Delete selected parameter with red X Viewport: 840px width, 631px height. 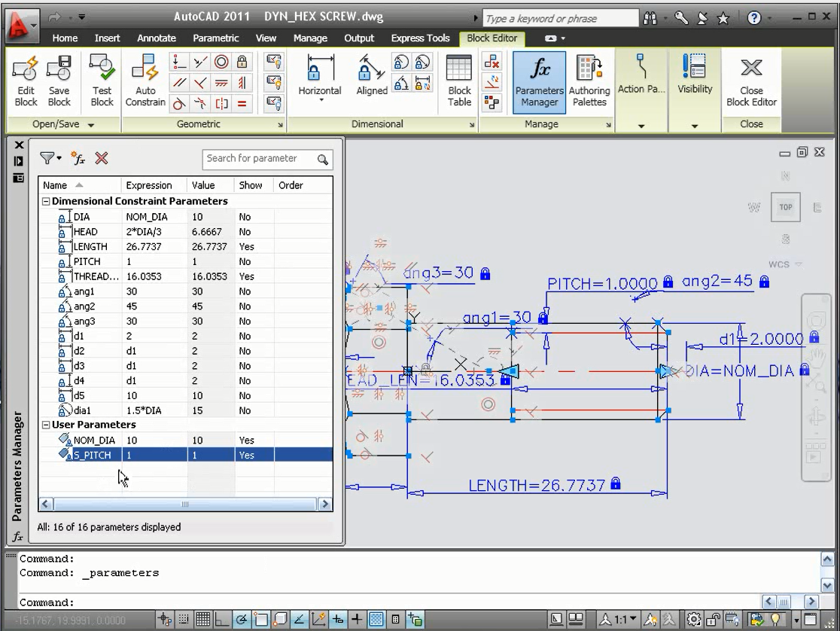coord(102,158)
